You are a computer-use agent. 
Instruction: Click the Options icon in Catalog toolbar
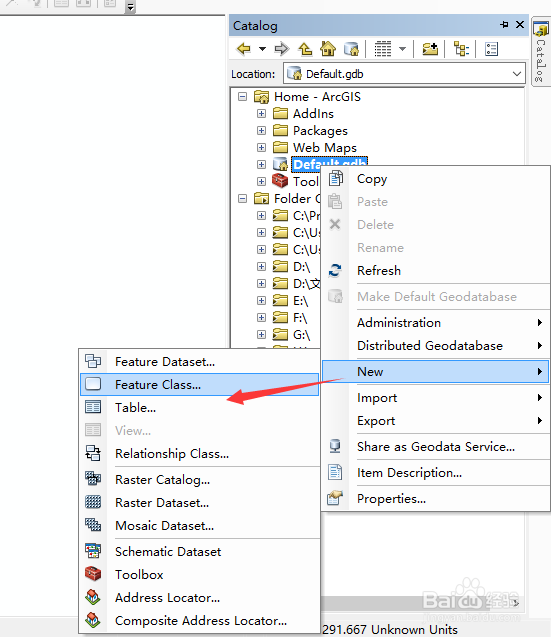(491, 49)
